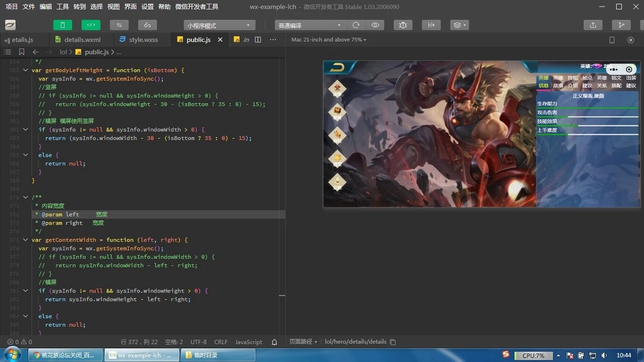Screen dimensions: 644x362
Task: Click the real-device debug bug icon
Action: tap(403, 25)
